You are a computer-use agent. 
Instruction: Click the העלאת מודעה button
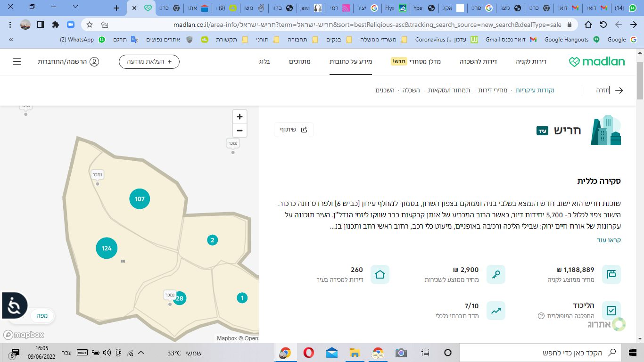tap(149, 62)
